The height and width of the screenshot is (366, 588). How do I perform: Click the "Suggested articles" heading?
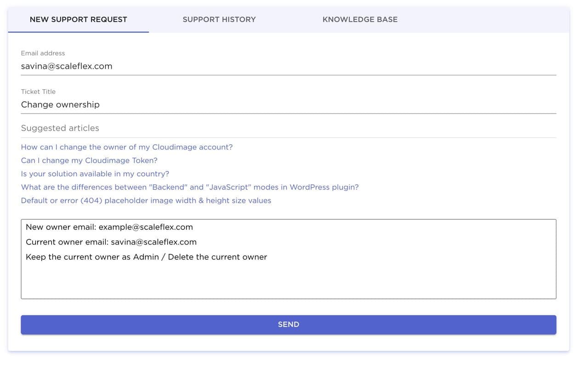tap(60, 128)
